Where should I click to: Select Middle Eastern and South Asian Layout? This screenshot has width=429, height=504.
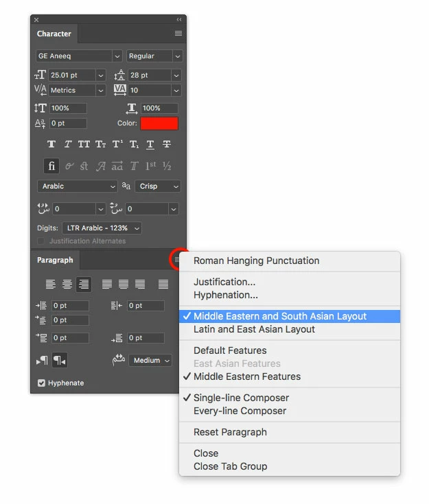coord(290,316)
